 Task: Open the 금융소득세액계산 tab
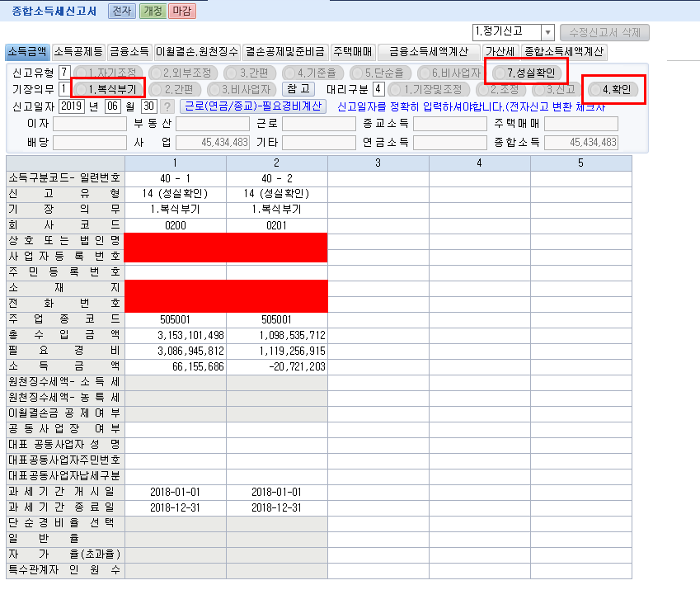coord(429,52)
